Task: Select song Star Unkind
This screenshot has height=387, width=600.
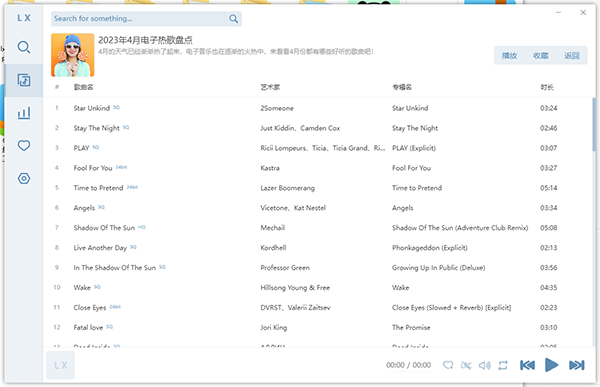Action: pos(91,108)
